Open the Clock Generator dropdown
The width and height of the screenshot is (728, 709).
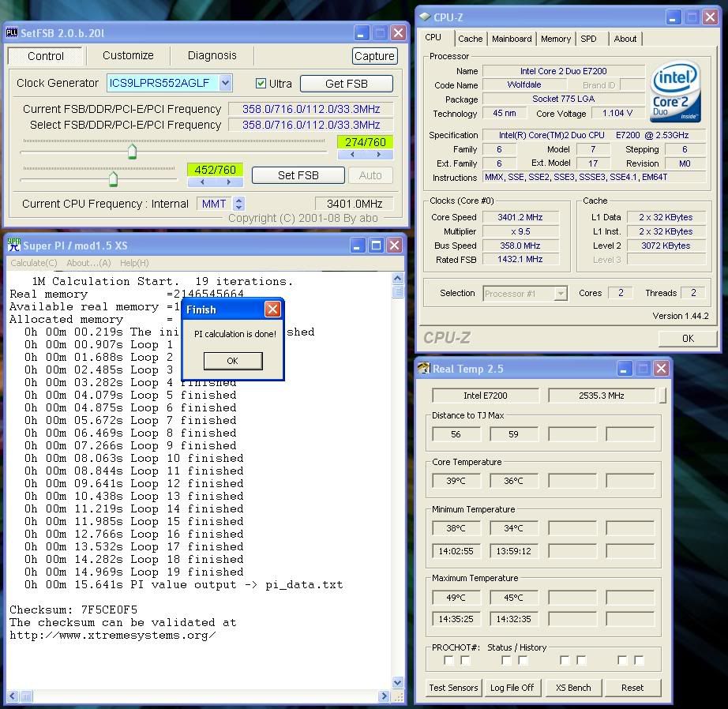225,83
